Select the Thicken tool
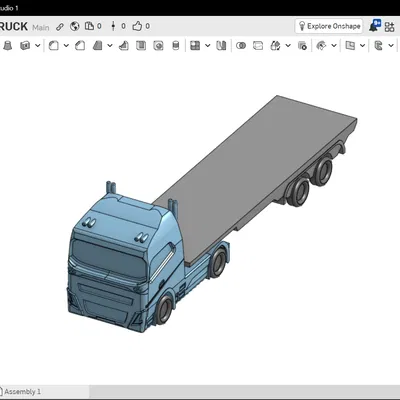 [x=25, y=45]
